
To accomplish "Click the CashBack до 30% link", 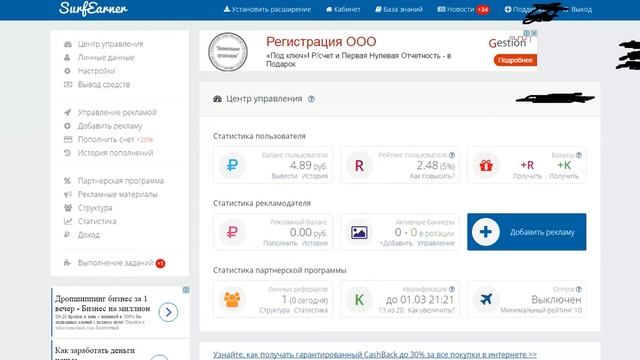I will click(375, 355).
